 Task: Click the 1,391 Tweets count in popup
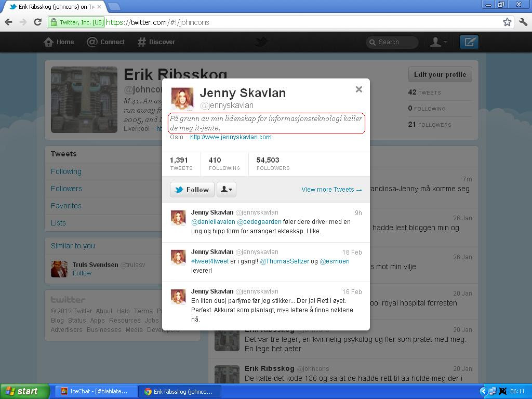click(x=181, y=164)
